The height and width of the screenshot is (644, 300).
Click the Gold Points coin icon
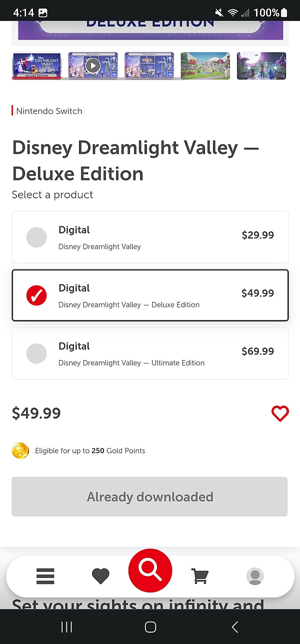(x=20, y=451)
